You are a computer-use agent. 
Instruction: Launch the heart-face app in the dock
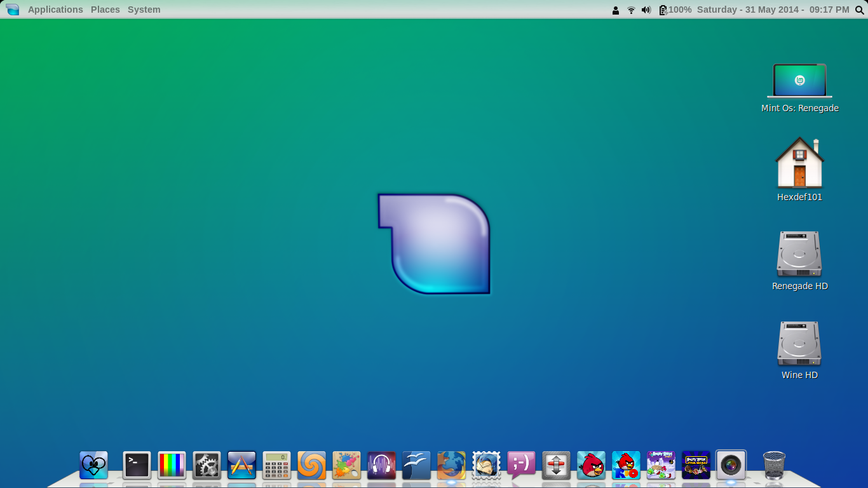[93, 465]
